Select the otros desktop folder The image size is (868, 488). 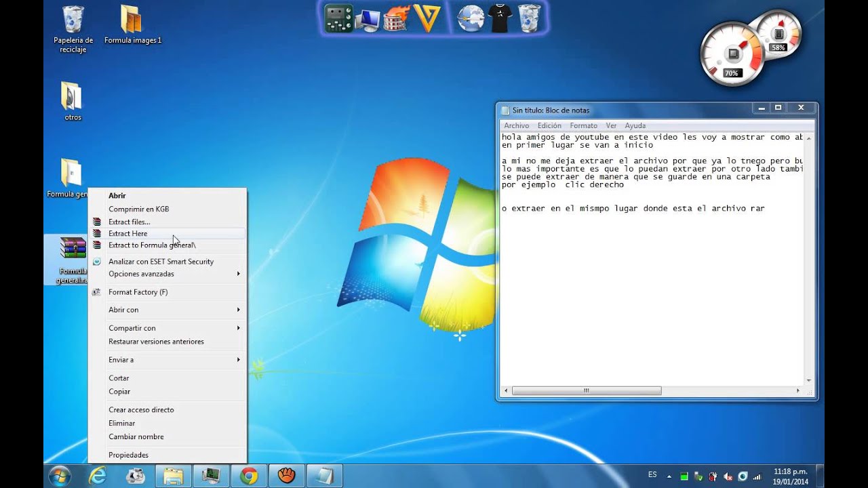[73, 102]
